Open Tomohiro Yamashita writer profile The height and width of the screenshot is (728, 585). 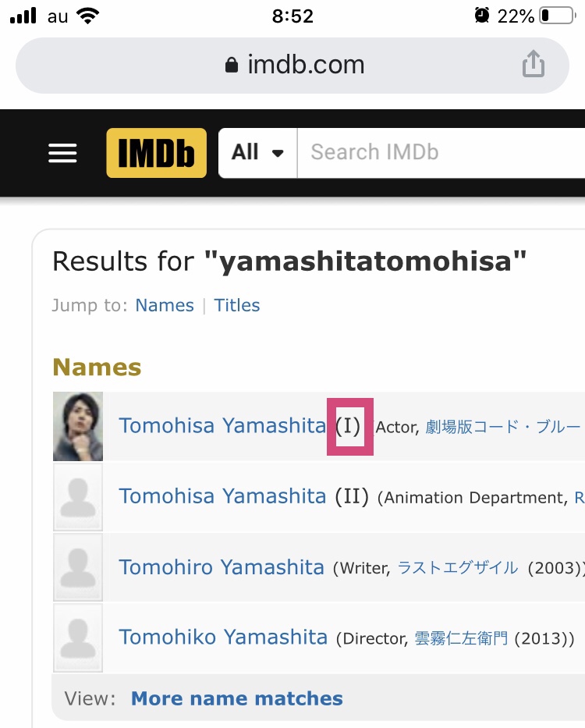click(222, 567)
